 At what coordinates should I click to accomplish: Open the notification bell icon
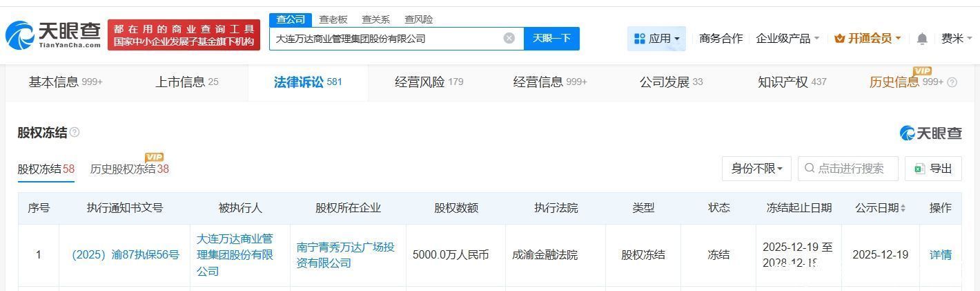click(x=922, y=39)
